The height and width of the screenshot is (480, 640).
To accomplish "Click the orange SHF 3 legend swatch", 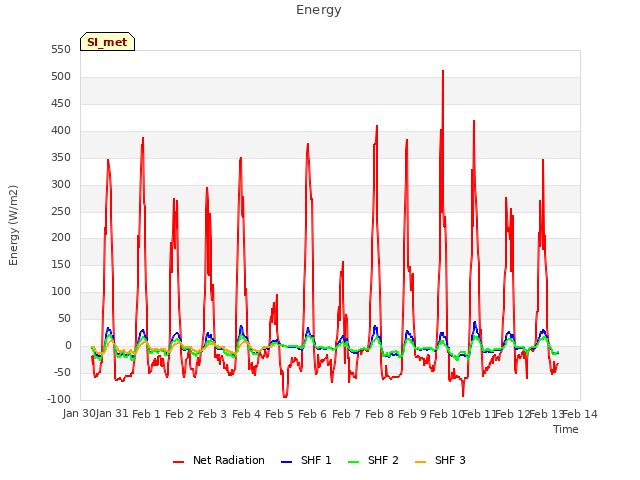I will coord(420,462).
